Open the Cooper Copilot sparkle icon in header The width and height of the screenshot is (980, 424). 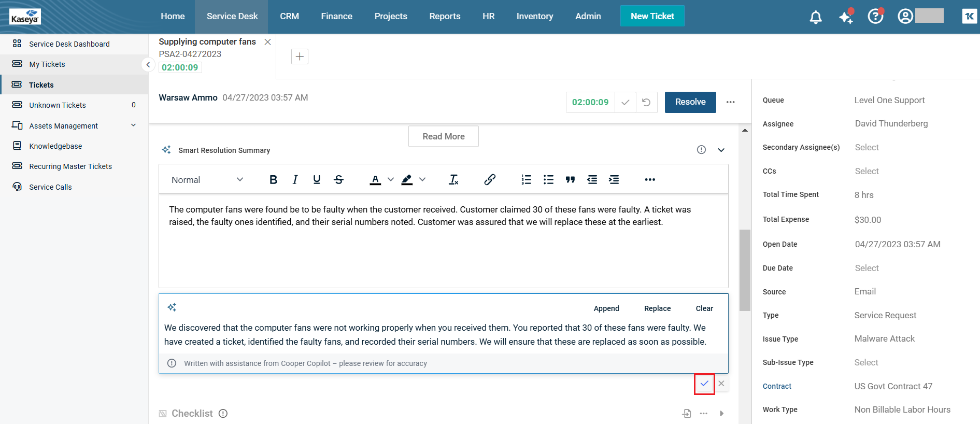click(846, 17)
